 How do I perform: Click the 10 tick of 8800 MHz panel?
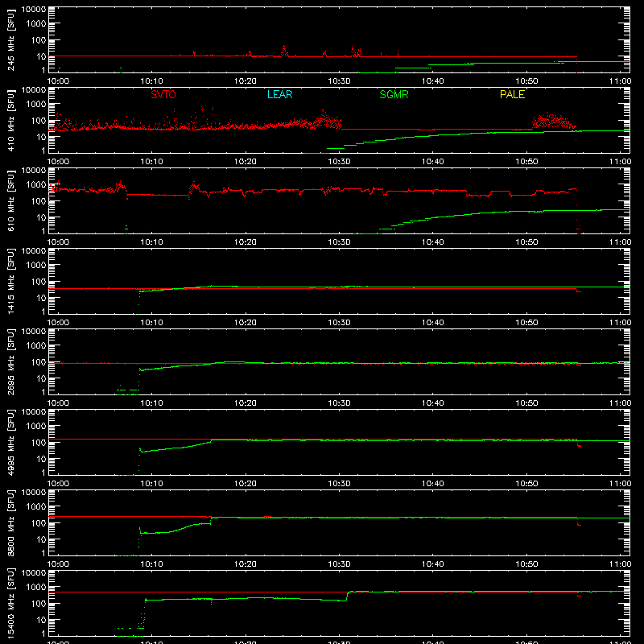point(41,539)
